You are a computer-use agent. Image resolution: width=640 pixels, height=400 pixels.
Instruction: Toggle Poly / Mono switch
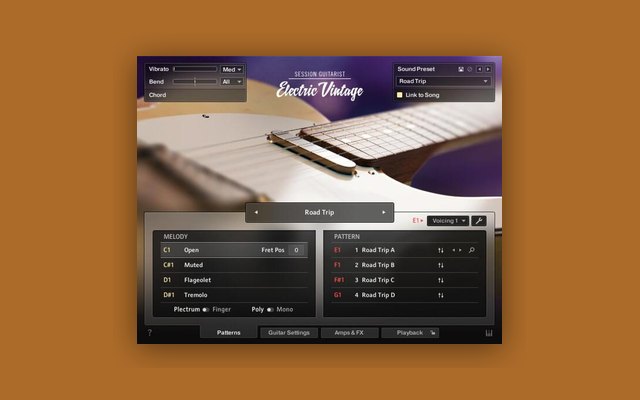tap(270, 310)
